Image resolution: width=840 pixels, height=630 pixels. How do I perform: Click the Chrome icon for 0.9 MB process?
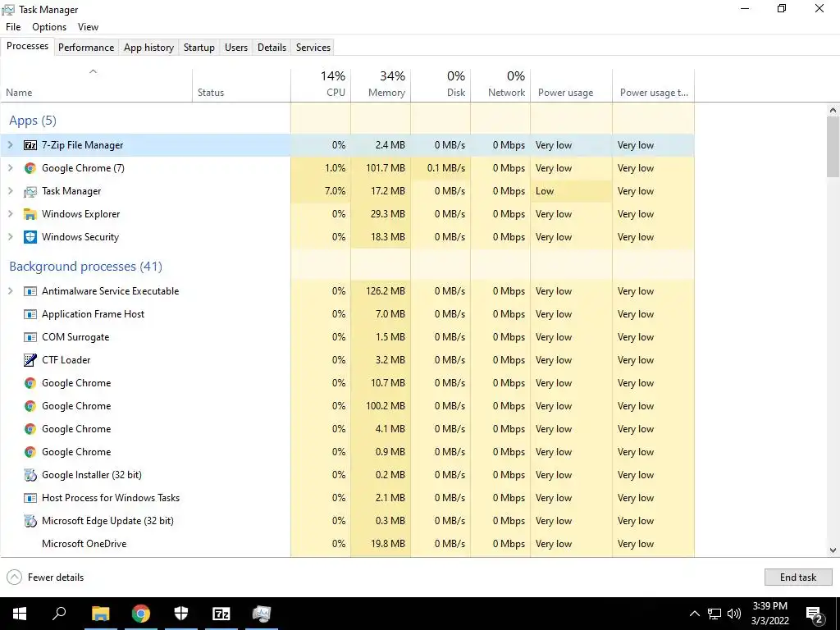click(x=30, y=452)
